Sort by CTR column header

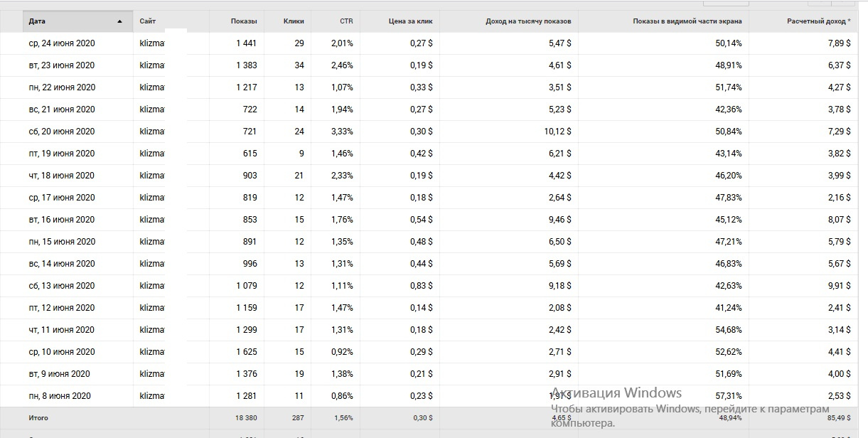tap(346, 21)
